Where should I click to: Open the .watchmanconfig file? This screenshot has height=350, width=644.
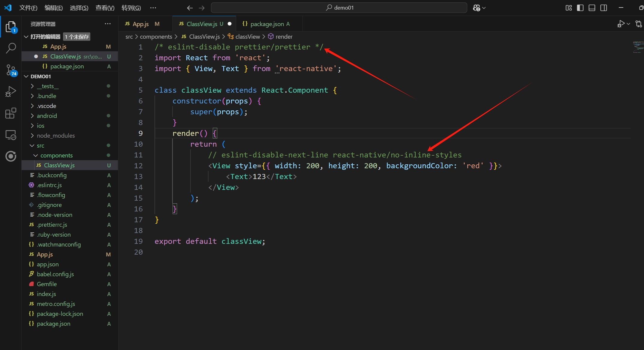70,244
